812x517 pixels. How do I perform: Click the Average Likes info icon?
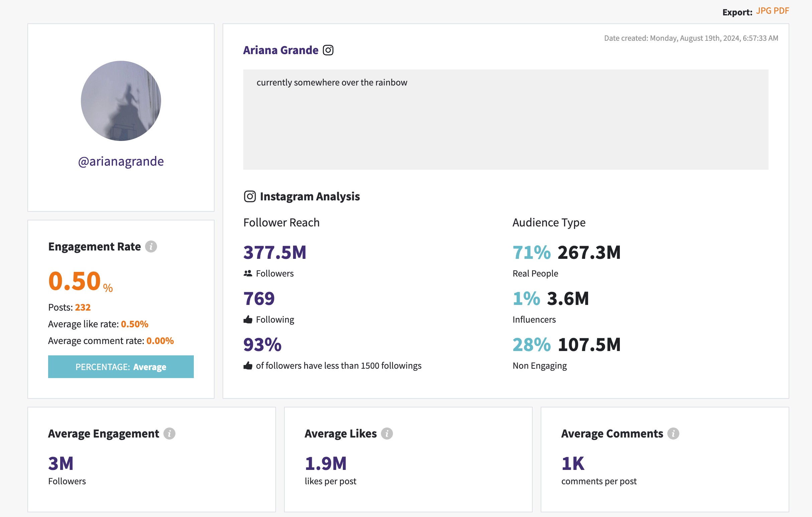tap(387, 434)
